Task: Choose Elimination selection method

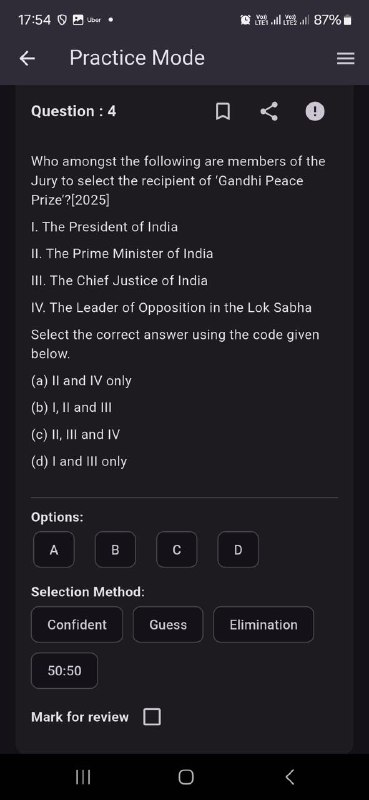Action: click(263, 624)
